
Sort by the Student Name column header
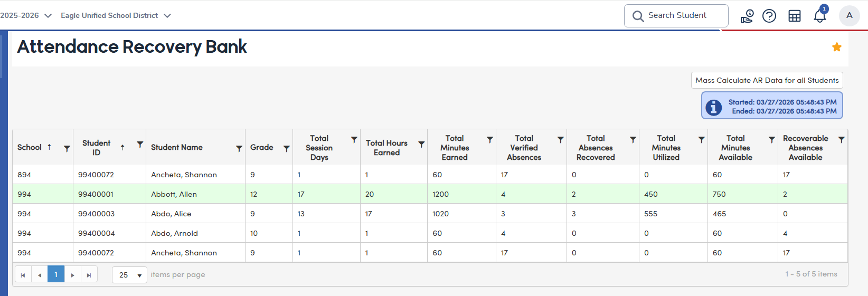click(177, 147)
